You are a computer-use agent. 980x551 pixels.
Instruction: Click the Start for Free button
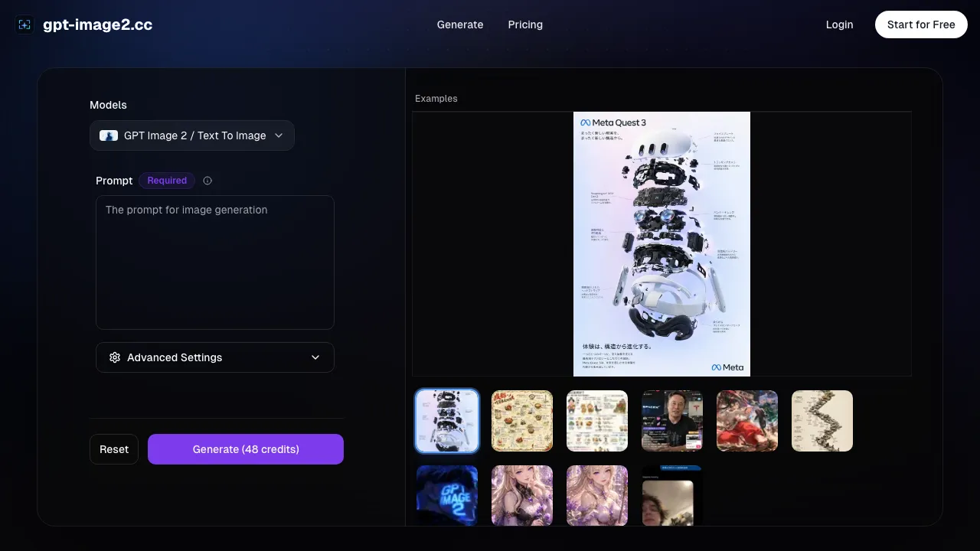921,24
